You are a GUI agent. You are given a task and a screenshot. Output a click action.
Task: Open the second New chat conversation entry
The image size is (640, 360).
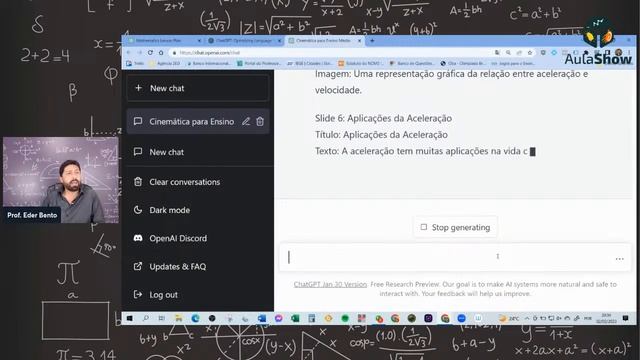click(x=198, y=152)
